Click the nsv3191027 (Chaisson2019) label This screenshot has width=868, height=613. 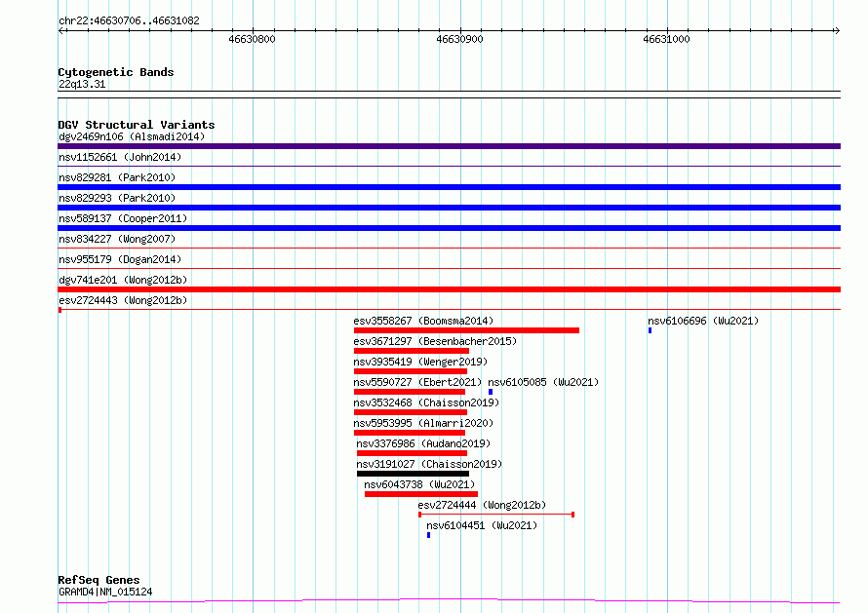[x=429, y=464]
